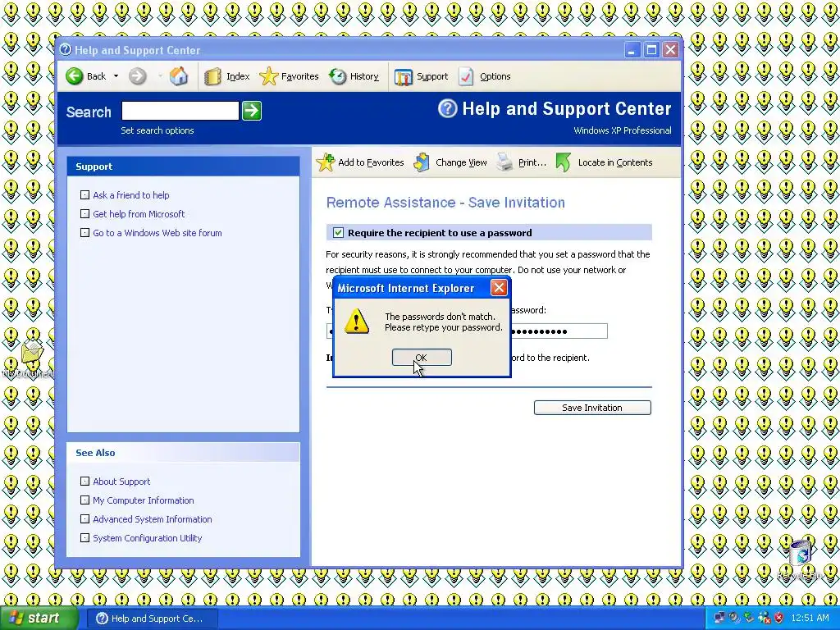Image resolution: width=840 pixels, height=630 pixels.
Task: Open System Configuration Utility link
Action: [x=148, y=538]
